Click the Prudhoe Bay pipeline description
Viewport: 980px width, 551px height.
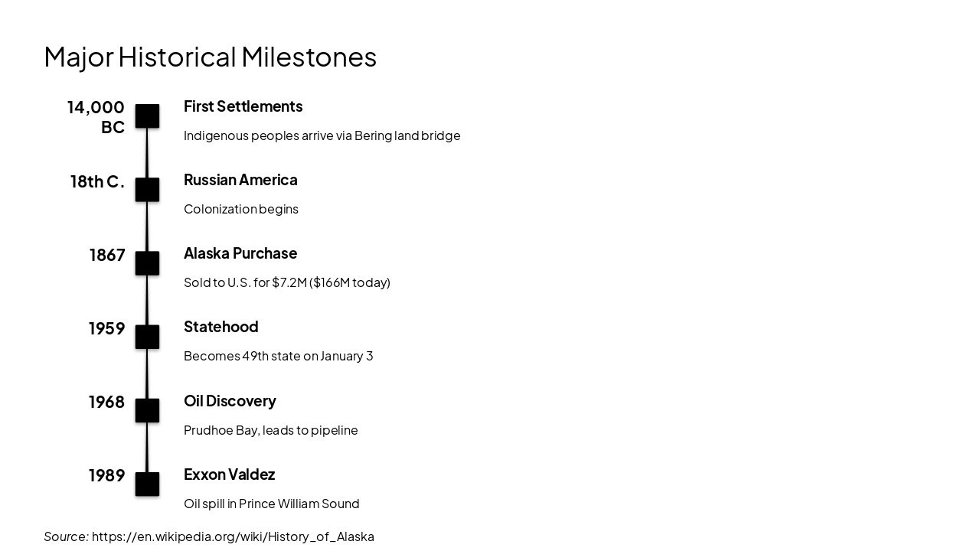(x=270, y=430)
